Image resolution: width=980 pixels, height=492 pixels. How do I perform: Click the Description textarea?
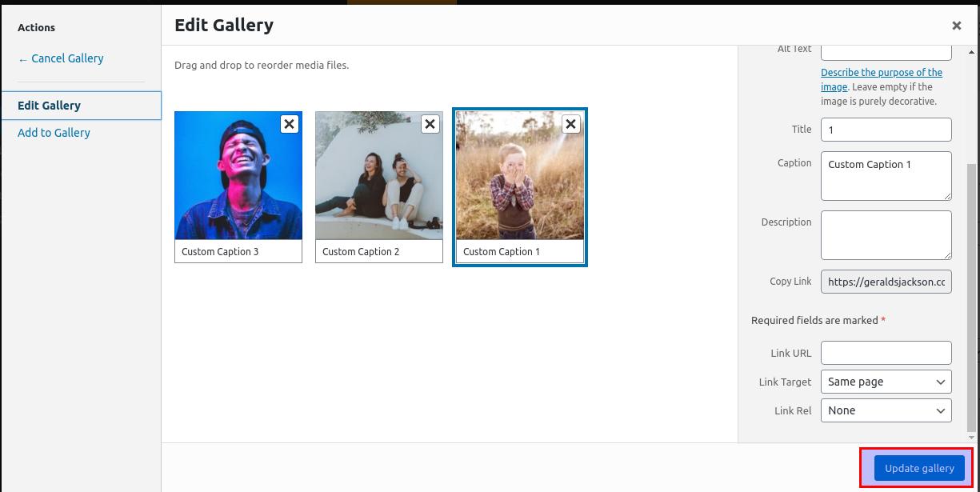[x=886, y=235]
